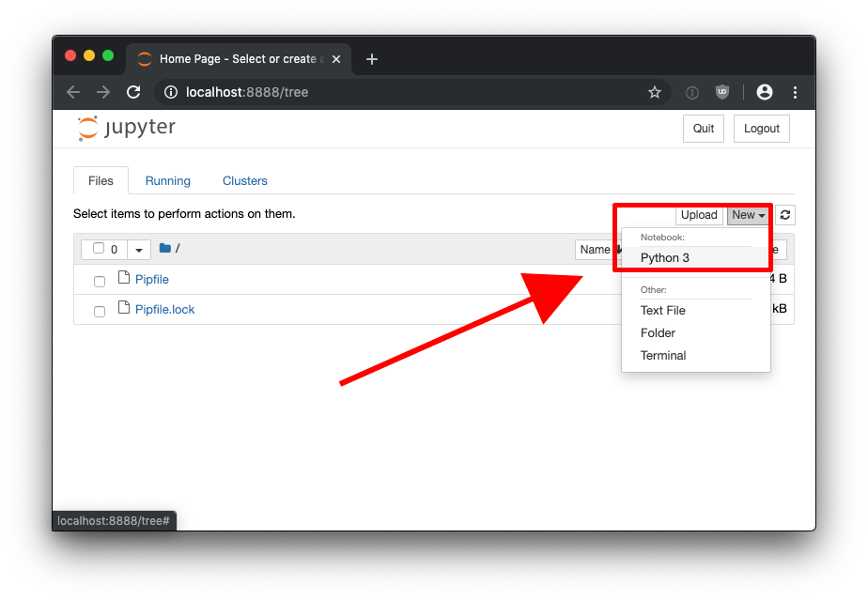This screenshot has height=600, width=868.
Task: Switch to the Files tab
Action: tap(101, 181)
